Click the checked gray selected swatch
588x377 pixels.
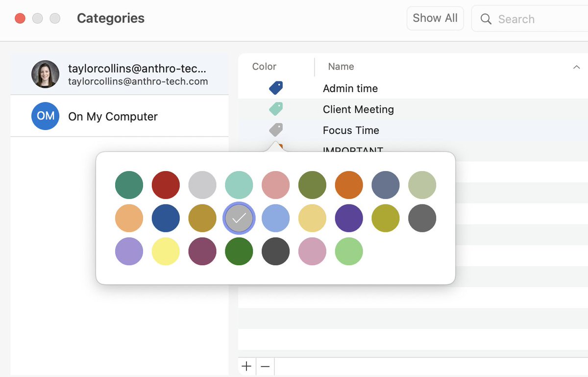(x=239, y=218)
